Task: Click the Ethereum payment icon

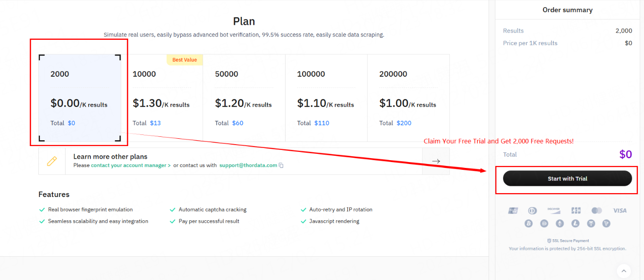Action: [560, 224]
